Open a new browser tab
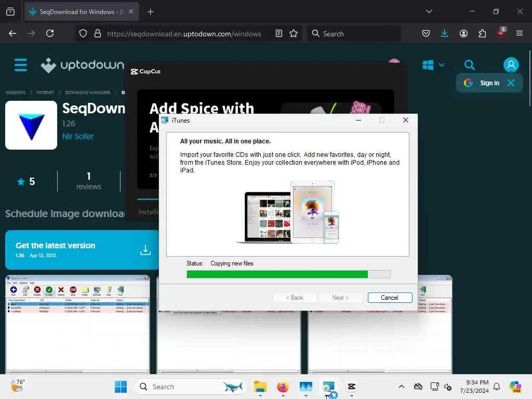 pos(150,12)
